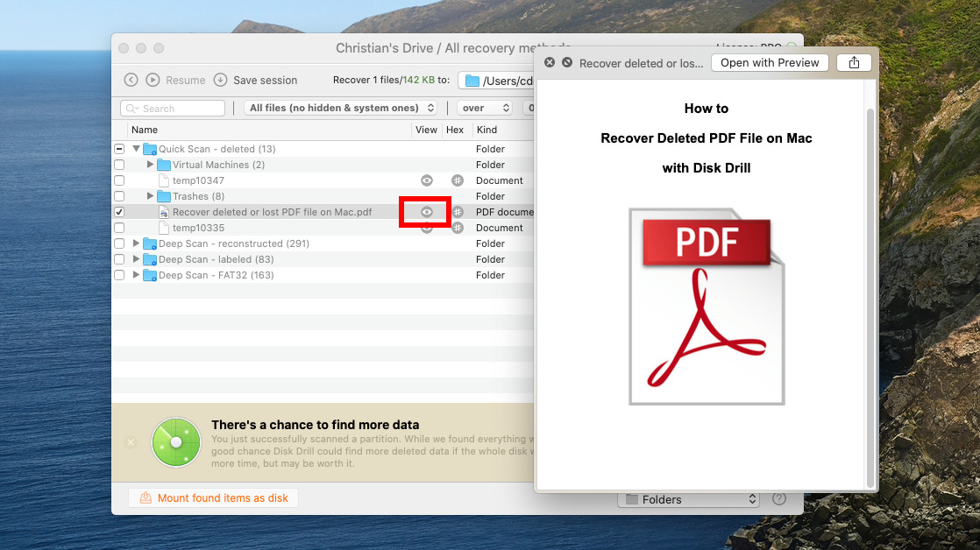Click the help question mark icon
The width and height of the screenshot is (980, 550).
[778, 499]
